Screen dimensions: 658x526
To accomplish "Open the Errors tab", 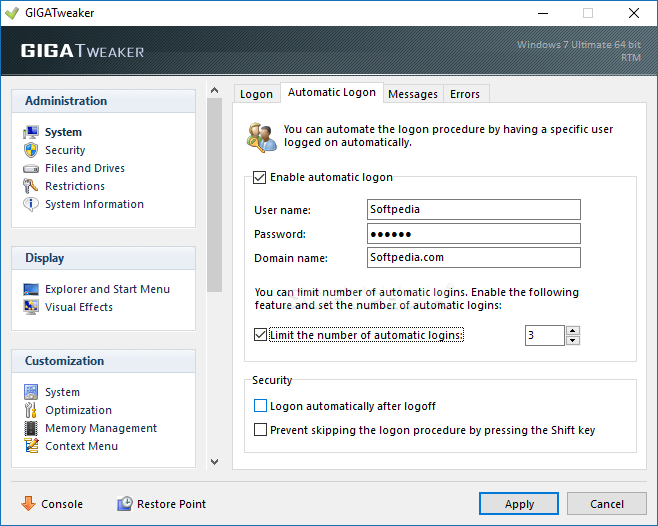I will click(x=465, y=94).
